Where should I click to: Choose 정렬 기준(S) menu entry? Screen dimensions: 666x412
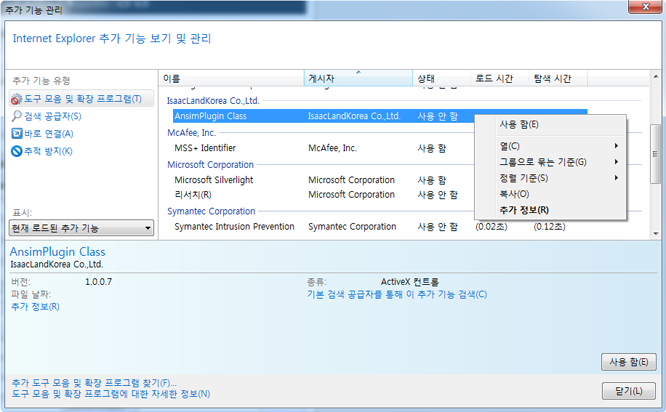pos(550,178)
